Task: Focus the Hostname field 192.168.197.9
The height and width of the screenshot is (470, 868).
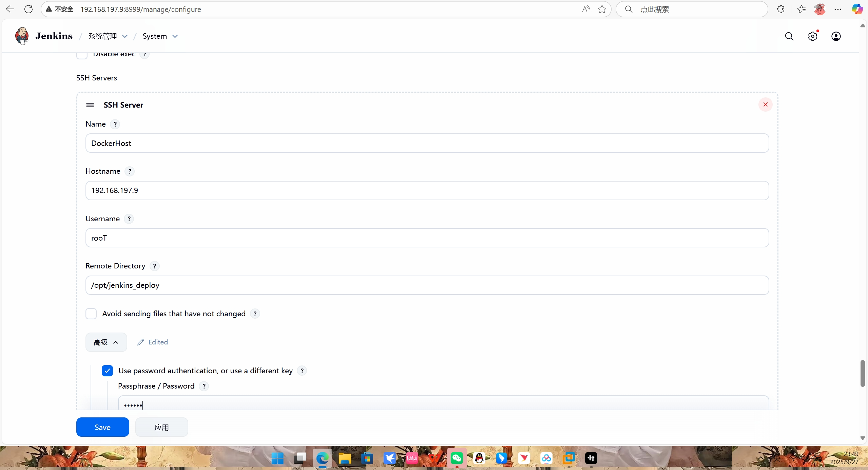Action: coord(427,190)
